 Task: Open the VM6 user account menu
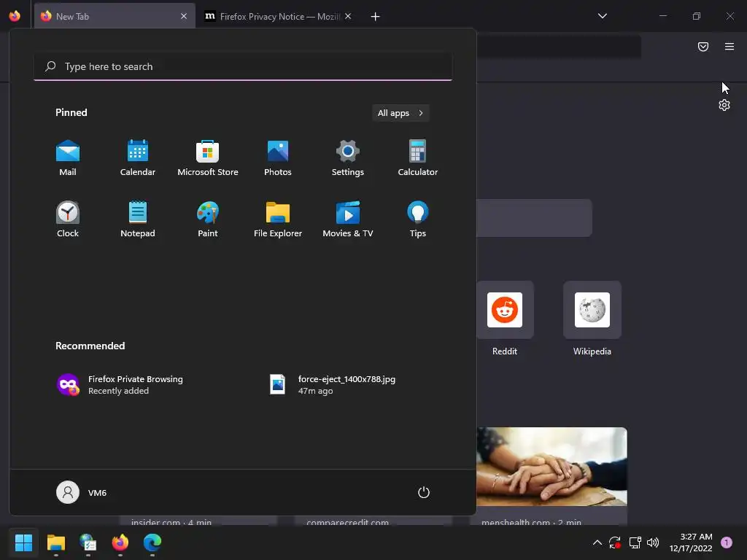click(82, 492)
